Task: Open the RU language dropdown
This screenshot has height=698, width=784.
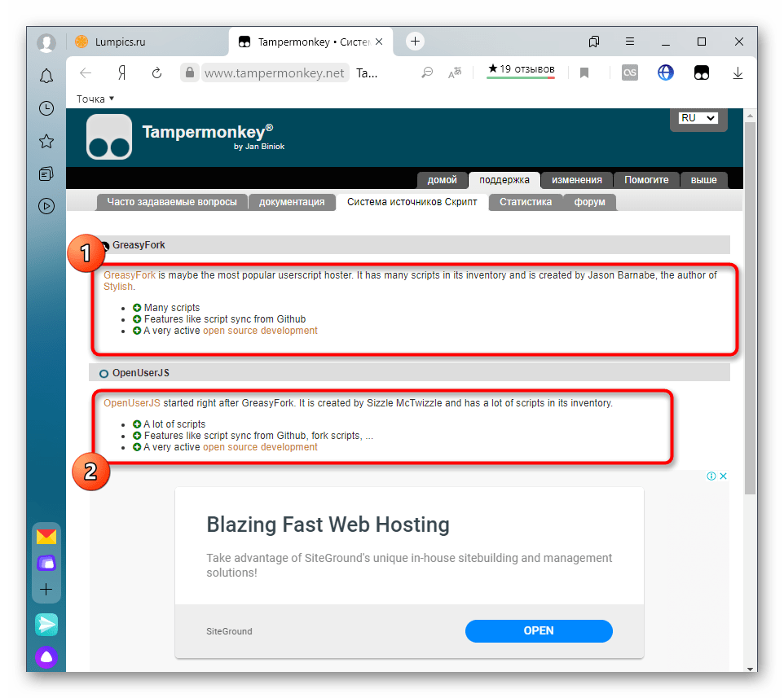Action: pos(698,118)
